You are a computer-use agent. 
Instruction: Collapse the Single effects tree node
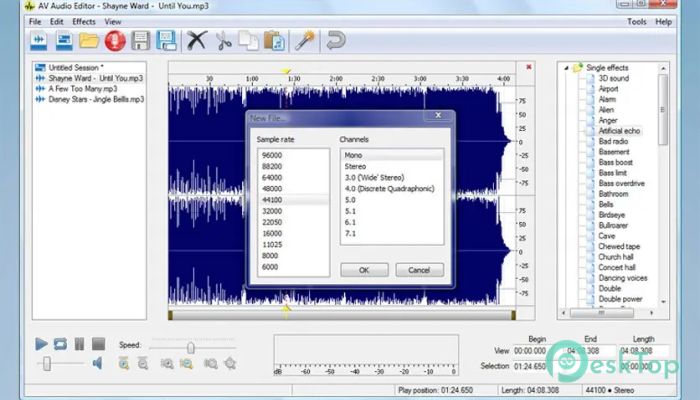(566, 68)
